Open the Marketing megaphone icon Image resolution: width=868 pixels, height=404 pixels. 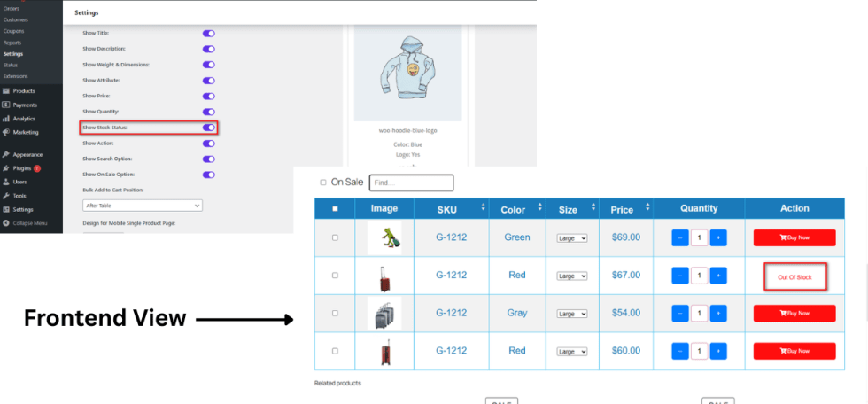click(6, 132)
